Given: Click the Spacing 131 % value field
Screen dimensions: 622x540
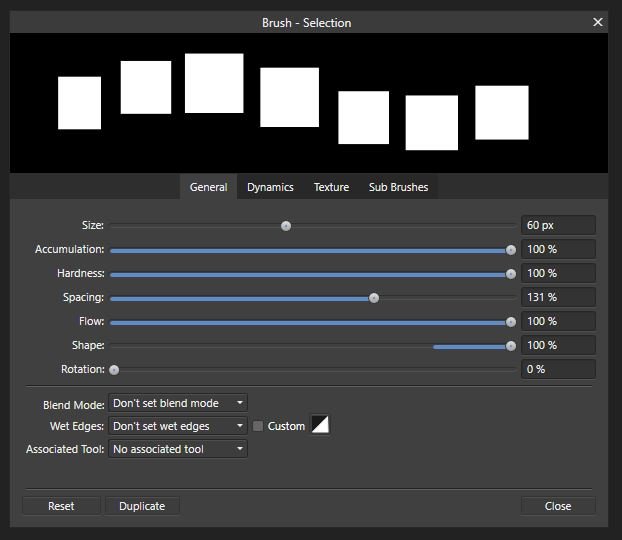Looking at the screenshot, I should tap(558, 297).
